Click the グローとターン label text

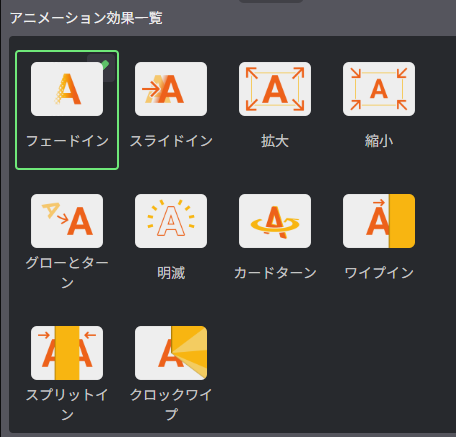(67, 273)
